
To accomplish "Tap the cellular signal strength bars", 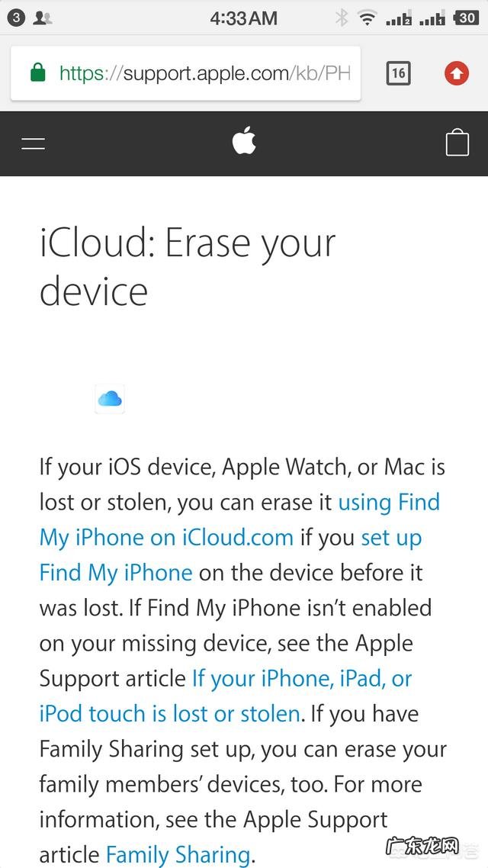I will click(x=398, y=18).
